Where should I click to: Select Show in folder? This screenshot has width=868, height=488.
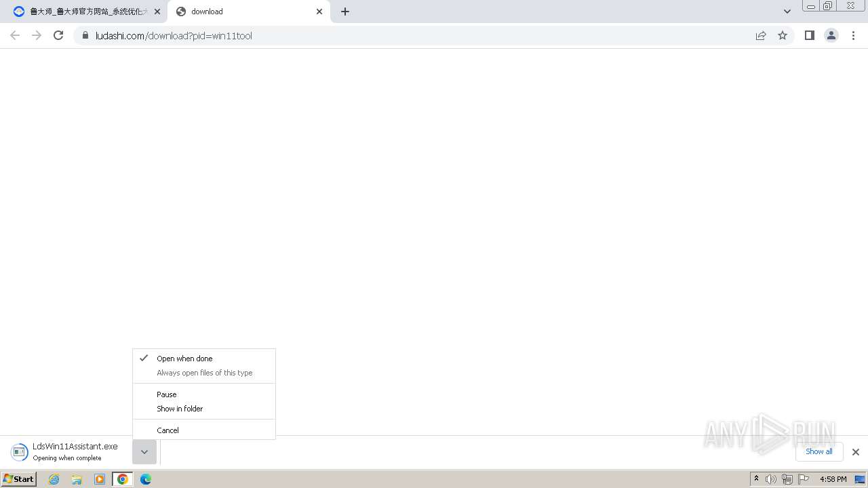pos(204,409)
